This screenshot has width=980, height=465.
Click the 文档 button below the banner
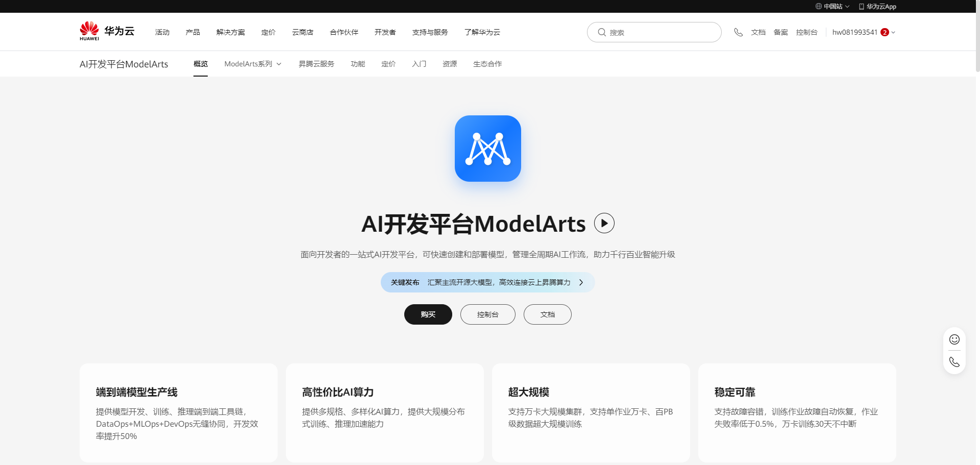point(548,314)
